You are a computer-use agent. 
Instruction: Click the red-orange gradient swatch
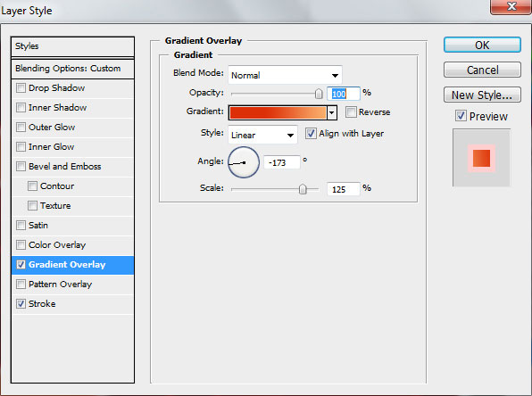tap(278, 112)
